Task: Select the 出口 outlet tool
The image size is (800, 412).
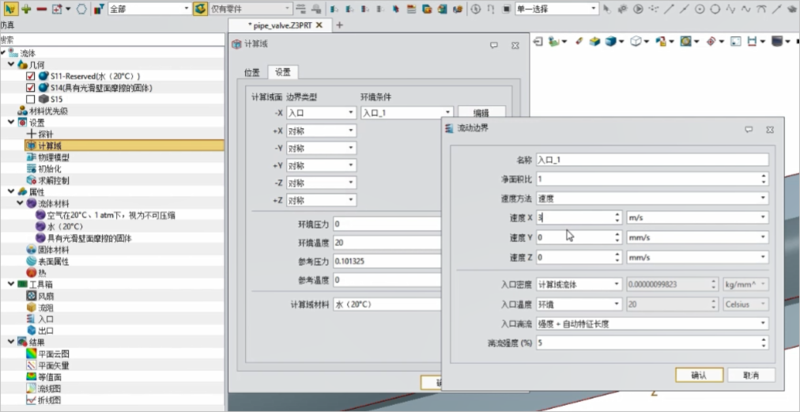Action: click(x=44, y=330)
